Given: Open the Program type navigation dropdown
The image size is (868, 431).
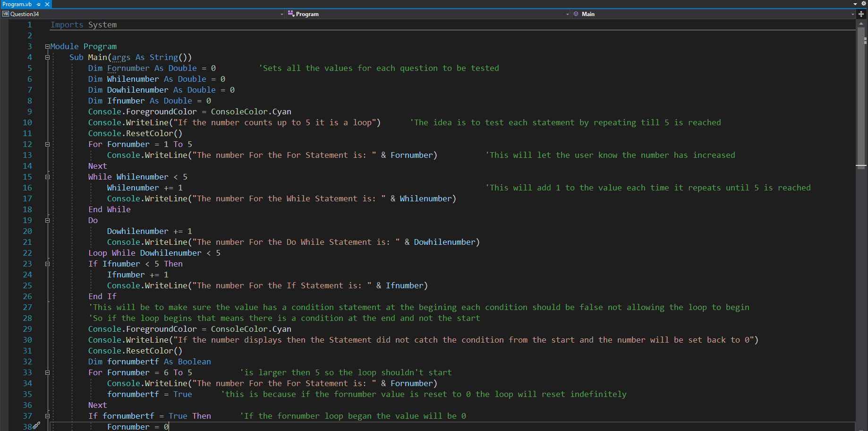Looking at the screenshot, I should [568, 14].
